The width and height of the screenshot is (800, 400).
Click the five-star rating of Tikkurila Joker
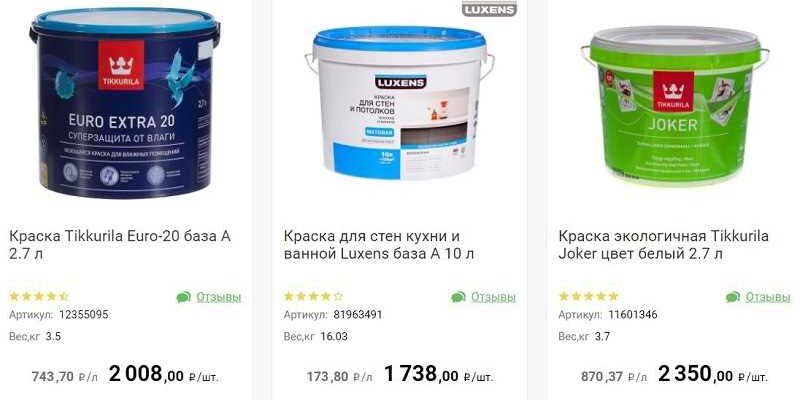pyautogui.click(x=588, y=296)
